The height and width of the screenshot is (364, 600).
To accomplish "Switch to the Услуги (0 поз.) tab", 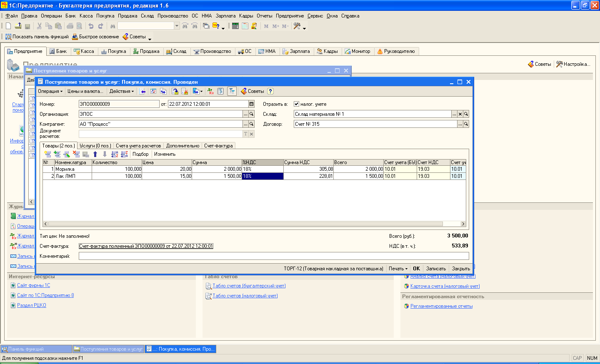I will pos(95,146).
